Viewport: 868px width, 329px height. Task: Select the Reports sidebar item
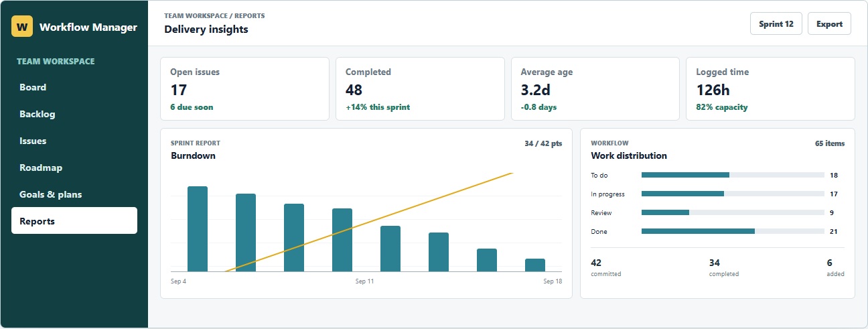(74, 220)
